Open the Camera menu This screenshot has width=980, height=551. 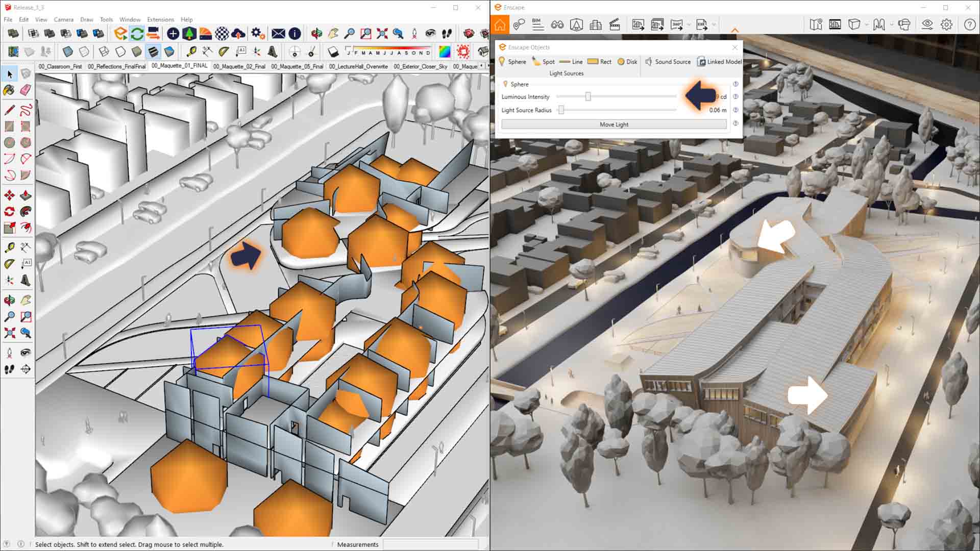click(63, 19)
